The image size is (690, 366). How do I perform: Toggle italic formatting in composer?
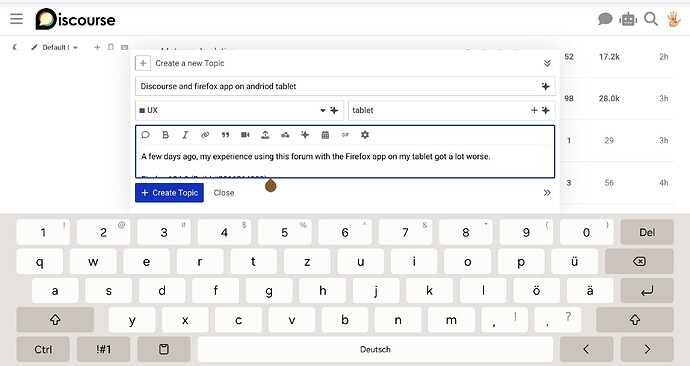coord(185,135)
